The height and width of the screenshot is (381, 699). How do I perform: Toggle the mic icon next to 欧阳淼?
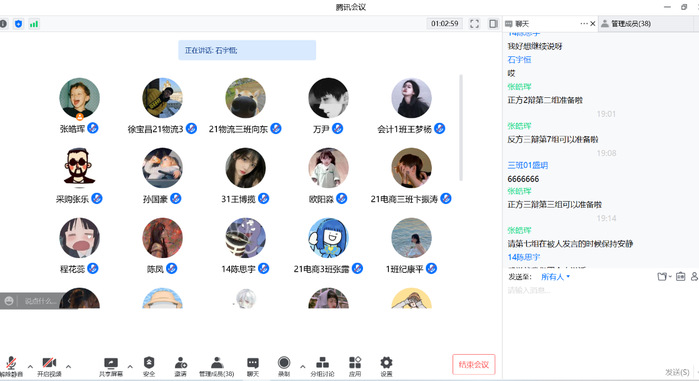pyautogui.click(x=341, y=198)
